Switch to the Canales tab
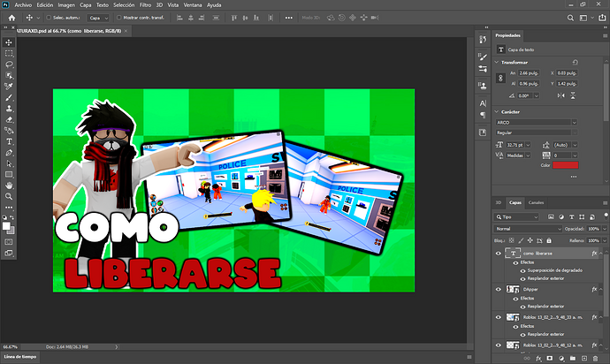The height and width of the screenshot is (364, 610). click(536, 202)
